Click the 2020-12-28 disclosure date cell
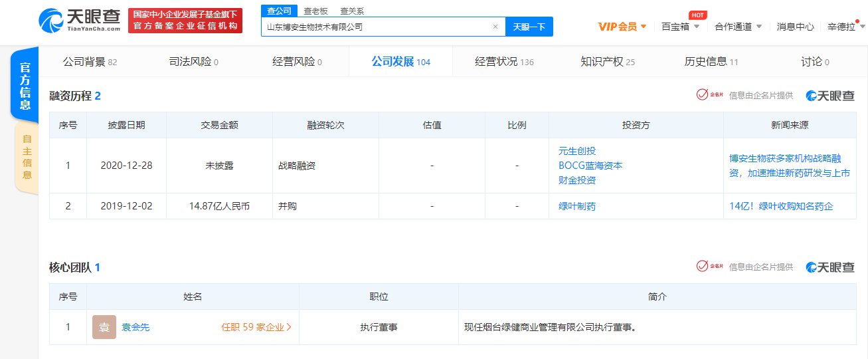 coord(127,166)
